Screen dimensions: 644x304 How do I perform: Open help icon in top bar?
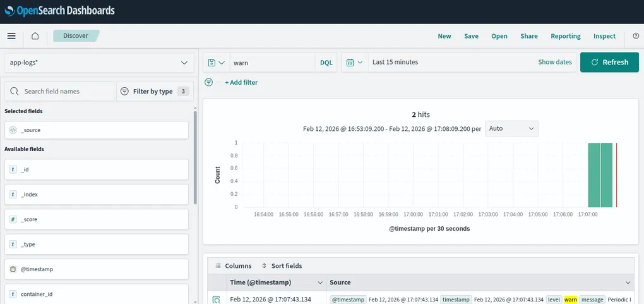click(636, 36)
